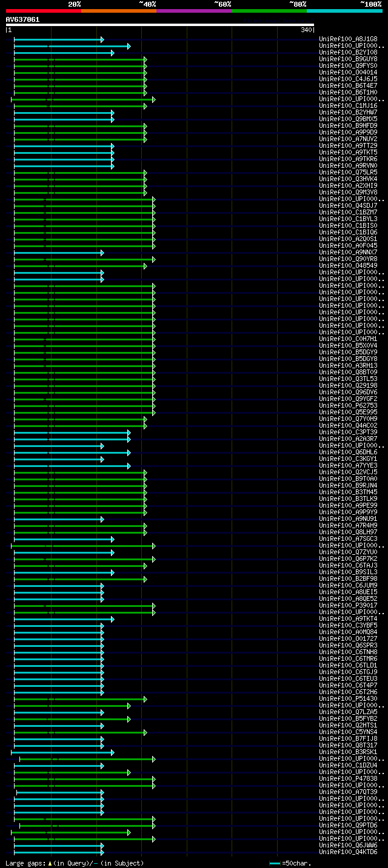Click label UniRef100_Q9BMX5

(348, 119)
